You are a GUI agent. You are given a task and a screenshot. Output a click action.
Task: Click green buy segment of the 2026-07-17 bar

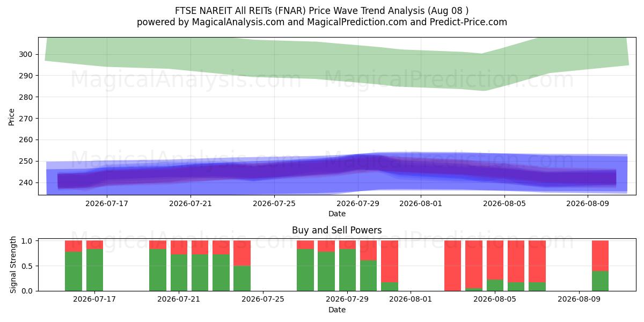(94, 270)
